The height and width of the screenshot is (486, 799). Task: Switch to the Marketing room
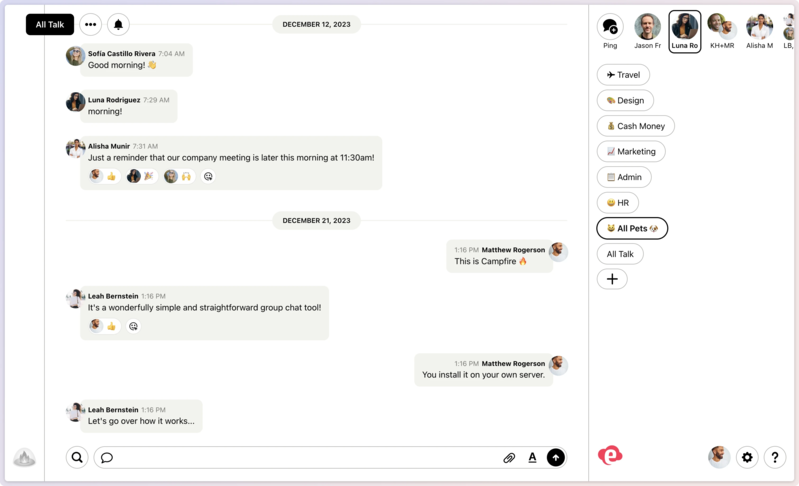[631, 152]
